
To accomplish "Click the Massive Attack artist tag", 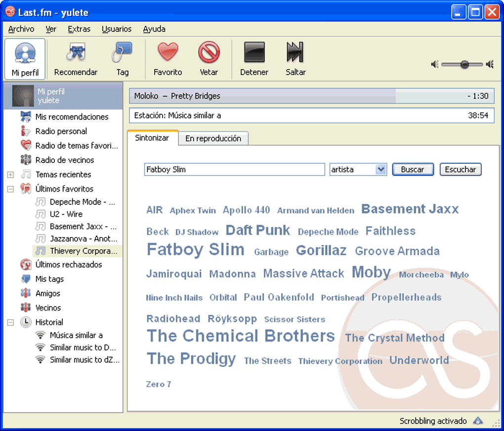I will [303, 274].
